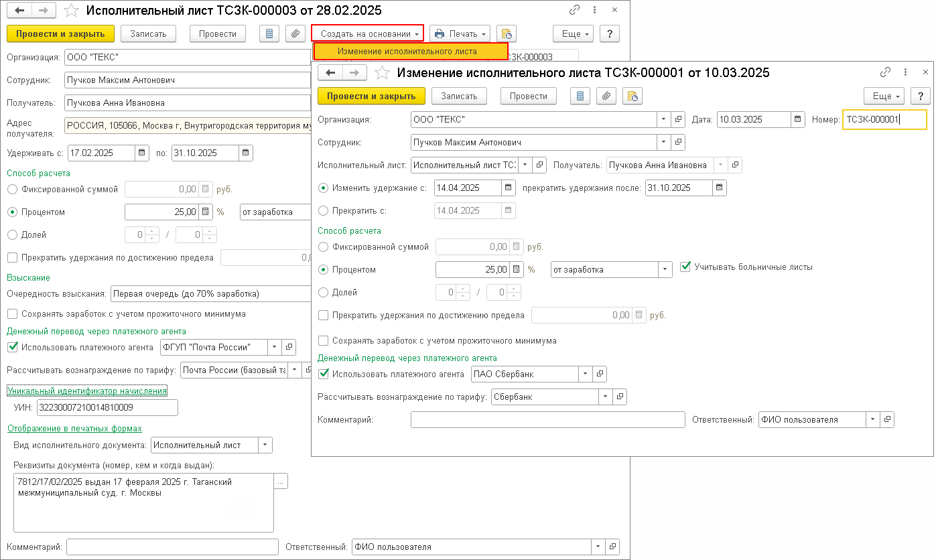This screenshot has height=560, width=936.
Task: Open the Создать на основании menu
Action: pyautogui.click(x=368, y=33)
